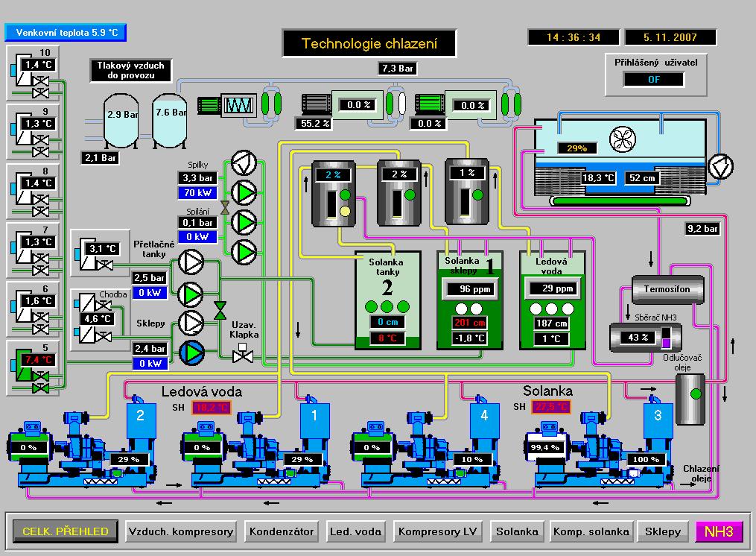Click the air tank showing 2.9 Bar
Viewport: 756px width, 556px height.
coord(121,121)
